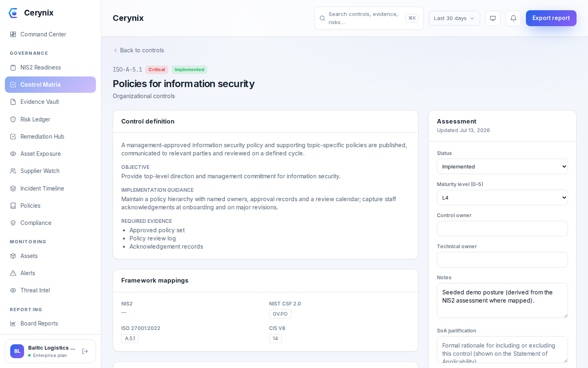The height and width of the screenshot is (368, 588).
Task: Click the Board Reports chart icon
Action: pos(13,323)
